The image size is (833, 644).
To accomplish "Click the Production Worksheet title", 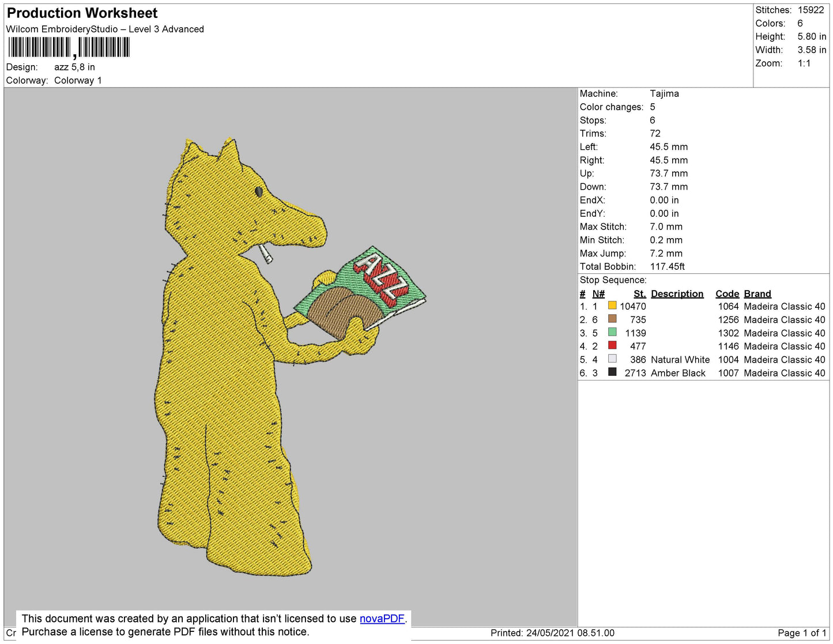I will tap(82, 13).
